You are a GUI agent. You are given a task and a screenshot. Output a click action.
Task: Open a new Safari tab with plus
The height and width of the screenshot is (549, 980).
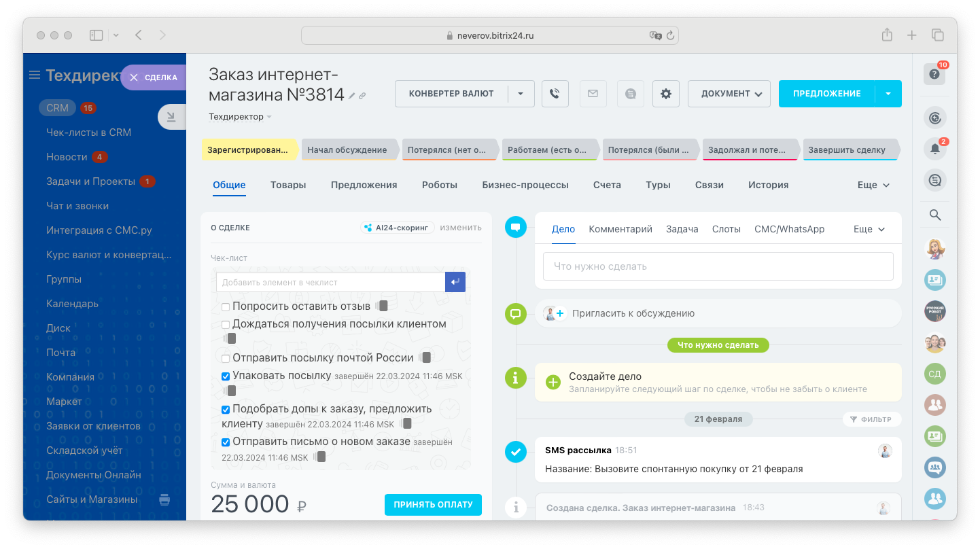912,35
